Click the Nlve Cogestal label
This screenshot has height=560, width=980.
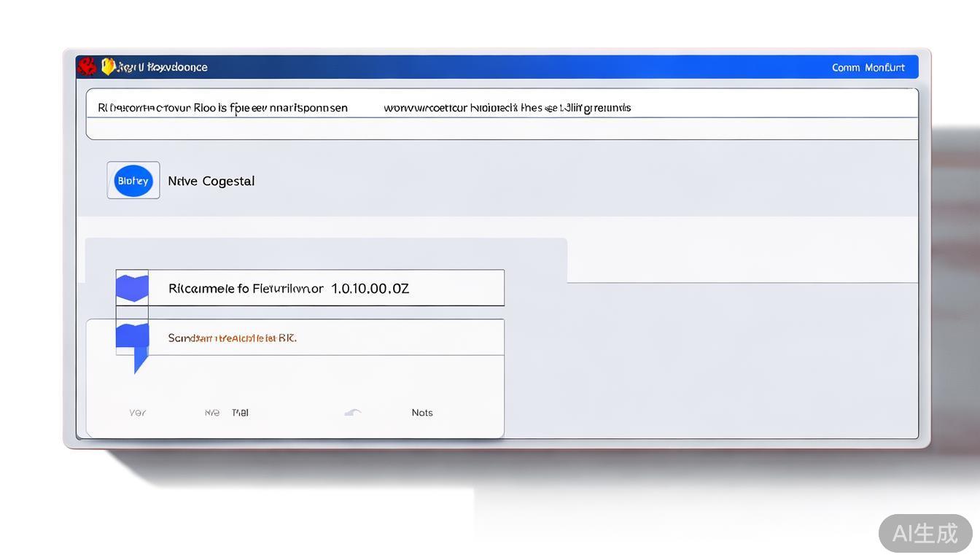[x=211, y=181]
